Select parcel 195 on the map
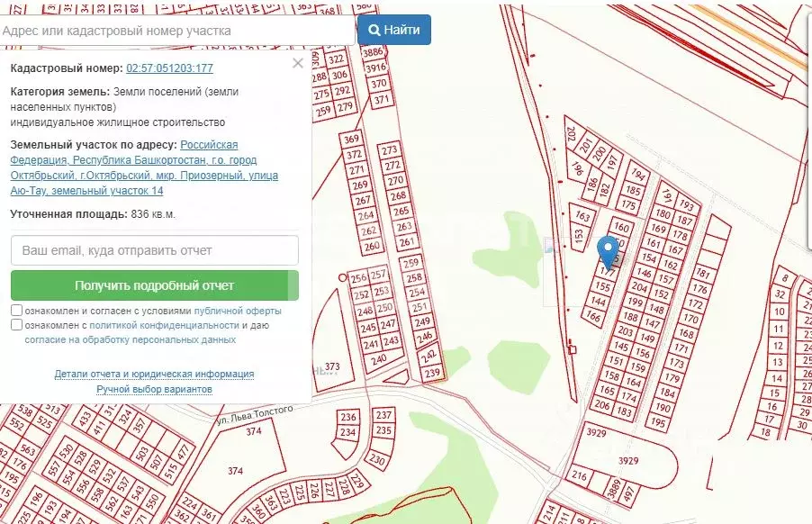Image resolution: width=812 pixels, height=524 pixels. tap(658, 422)
